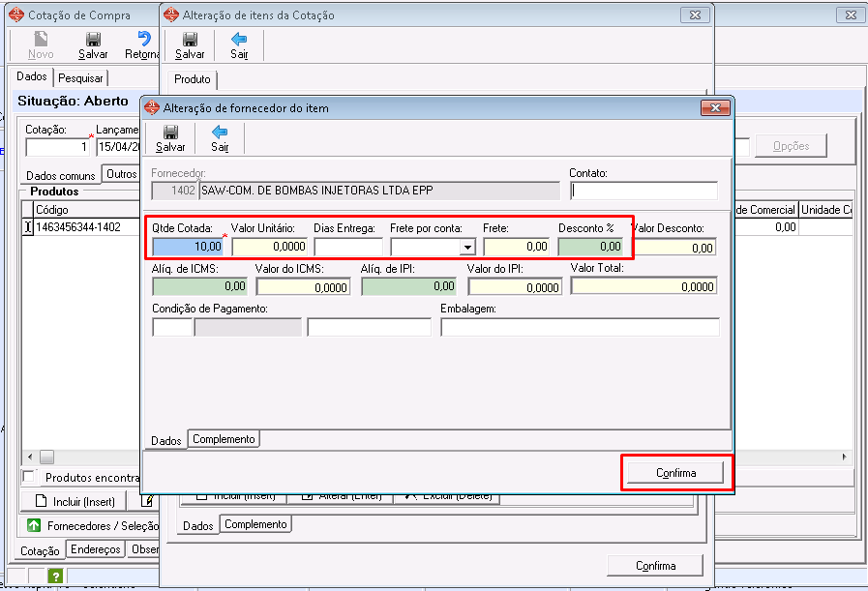Open the Frete por conta dropdown
Image resolution: width=868 pixels, height=591 pixels.
point(468,248)
